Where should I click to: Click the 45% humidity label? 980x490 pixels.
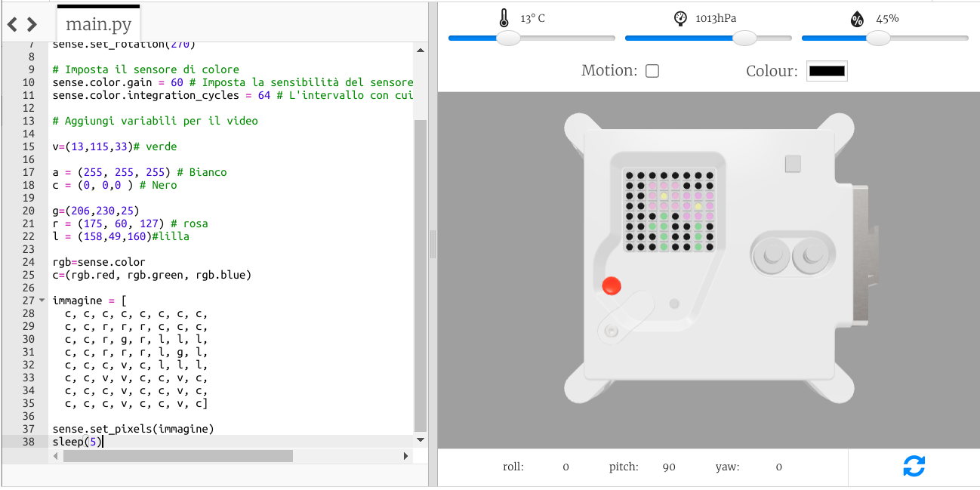click(x=887, y=19)
